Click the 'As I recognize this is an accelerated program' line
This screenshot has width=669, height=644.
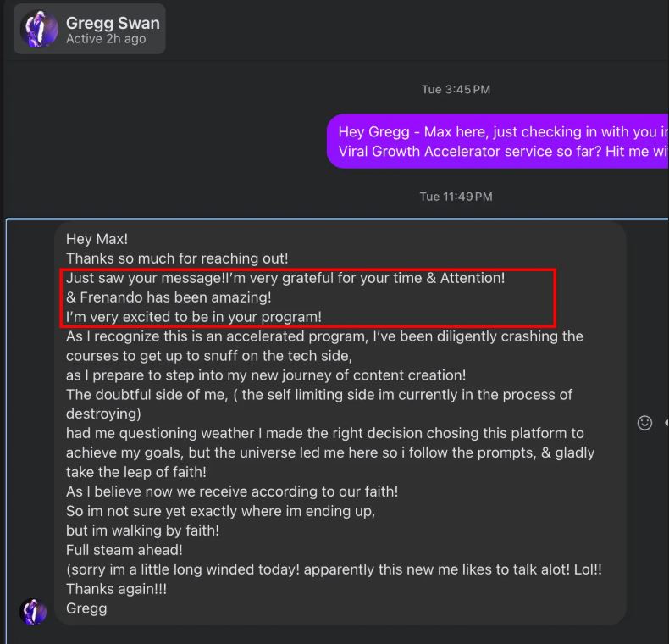324,336
